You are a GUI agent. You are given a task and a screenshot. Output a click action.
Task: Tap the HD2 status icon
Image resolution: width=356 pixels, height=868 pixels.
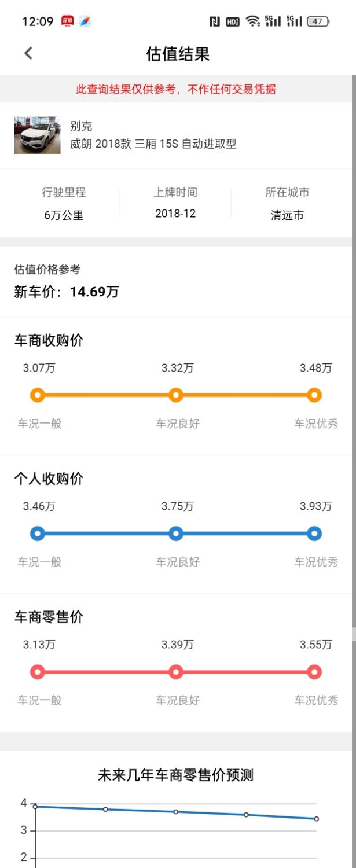pyautogui.click(x=233, y=22)
